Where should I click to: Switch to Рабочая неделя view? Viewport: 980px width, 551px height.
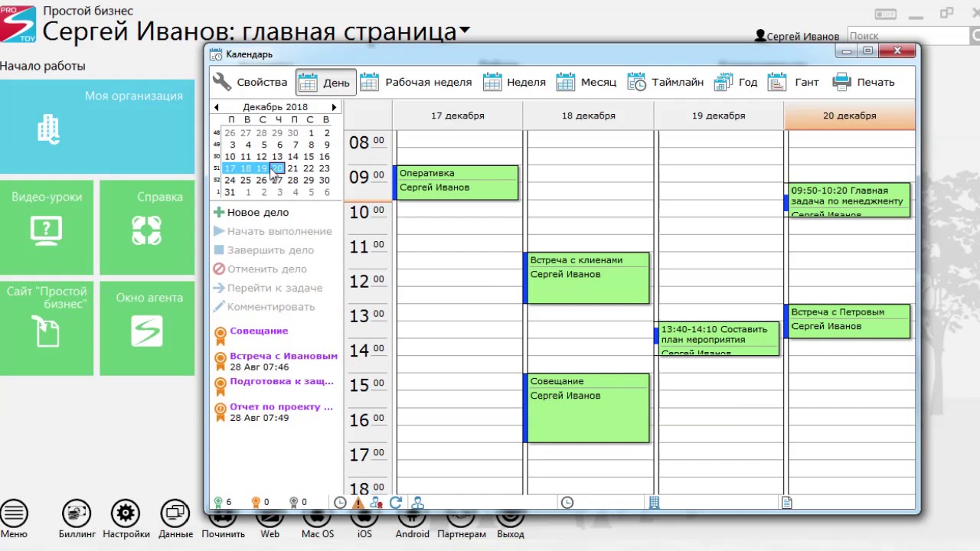tap(416, 82)
